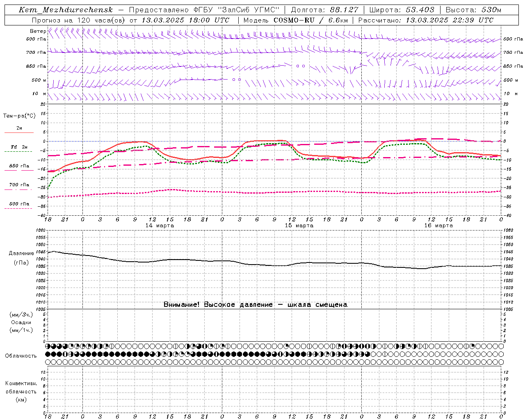The image size is (525, 420).
Task: Click the longitude value Долгота: 88.127
Action: [x=324, y=10]
